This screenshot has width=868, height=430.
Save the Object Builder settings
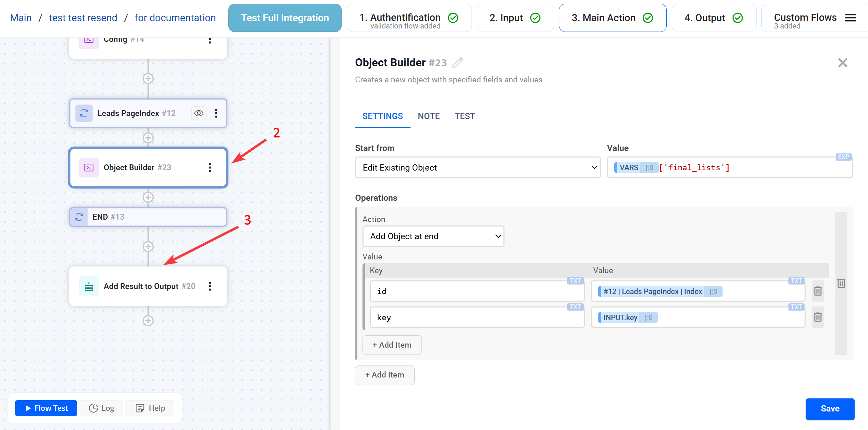pos(830,409)
